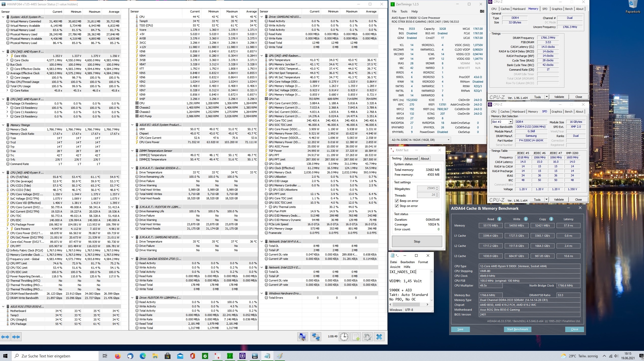Viewport: 644px width, 361px height.
Task: Click info icon next to AIDA64 Read column
Action: (499, 219)
